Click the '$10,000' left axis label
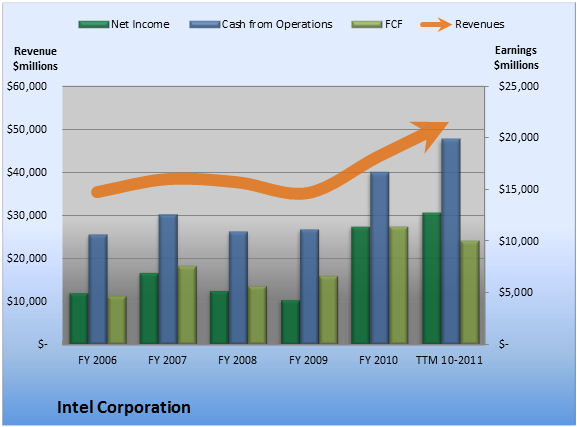 pos(27,301)
